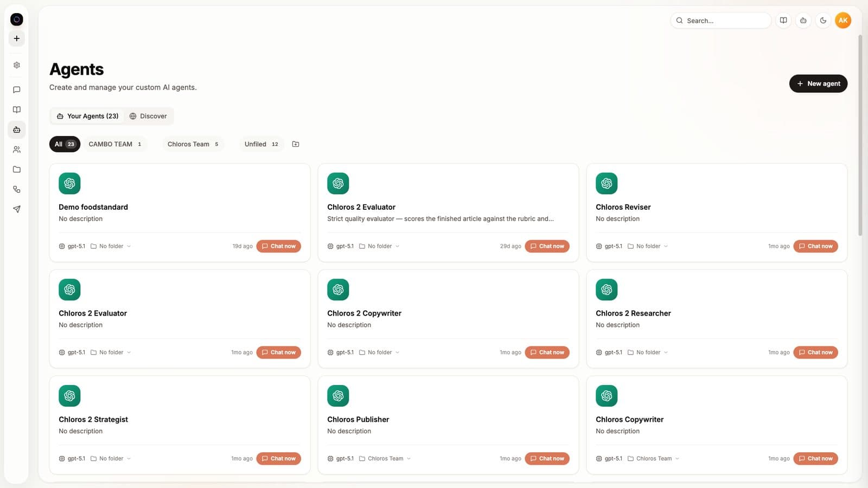868x488 pixels.
Task: Click the Chloros 2 Researcher agent logo icon
Action: pyautogui.click(x=607, y=290)
